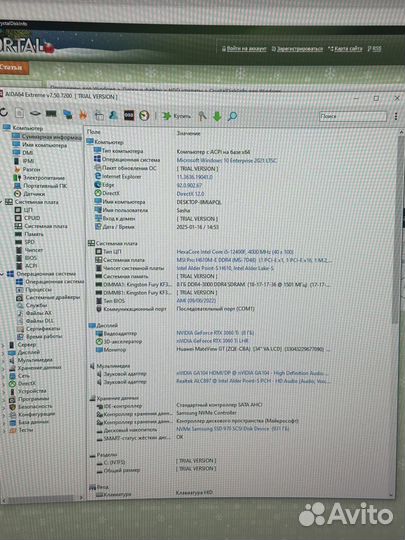Start the flame stability test icon
This screenshot has height=540, width=405.
[83, 114]
